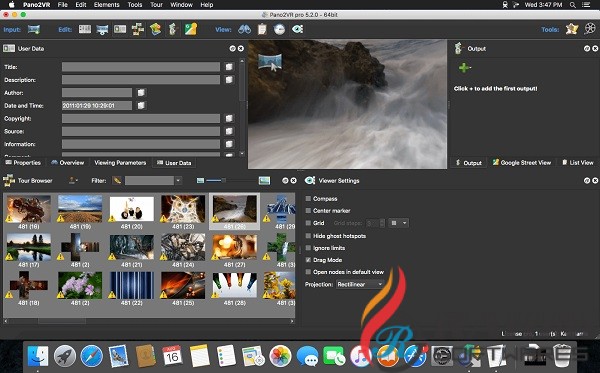Click the Title input field
The height and width of the screenshot is (373, 600).
pyautogui.click(x=141, y=67)
